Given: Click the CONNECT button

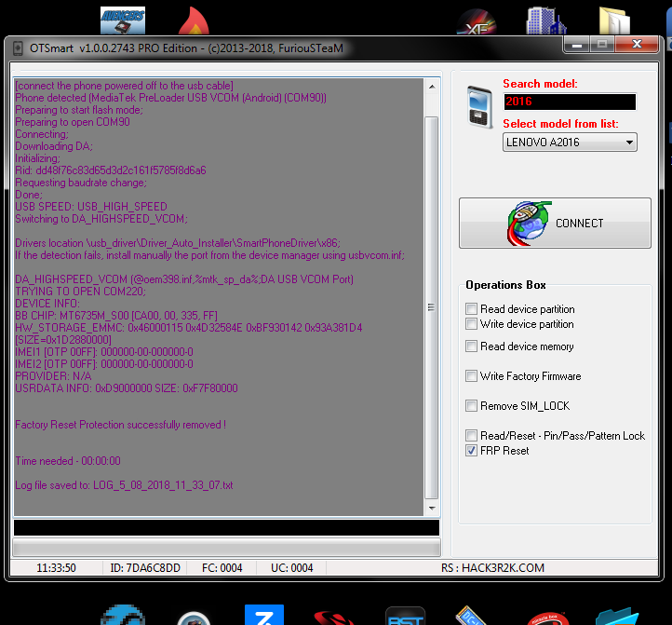Looking at the screenshot, I should (x=555, y=223).
